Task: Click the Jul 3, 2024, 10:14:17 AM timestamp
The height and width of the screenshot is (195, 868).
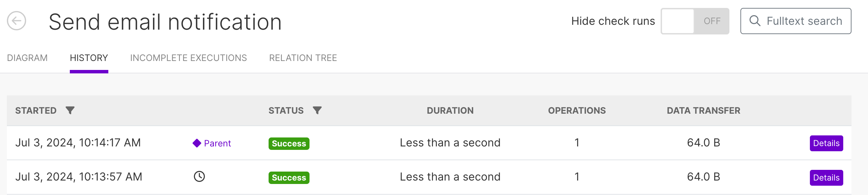Action: pyautogui.click(x=78, y=143)
